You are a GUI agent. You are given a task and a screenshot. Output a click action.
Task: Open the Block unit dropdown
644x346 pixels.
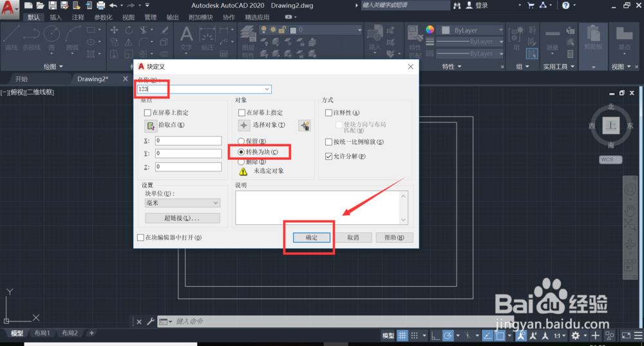coord(182,203)
